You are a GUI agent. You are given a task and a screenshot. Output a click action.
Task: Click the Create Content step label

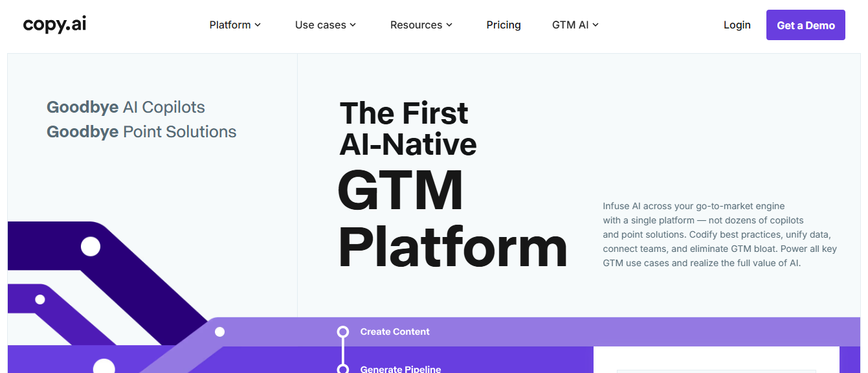click(395, 332)
